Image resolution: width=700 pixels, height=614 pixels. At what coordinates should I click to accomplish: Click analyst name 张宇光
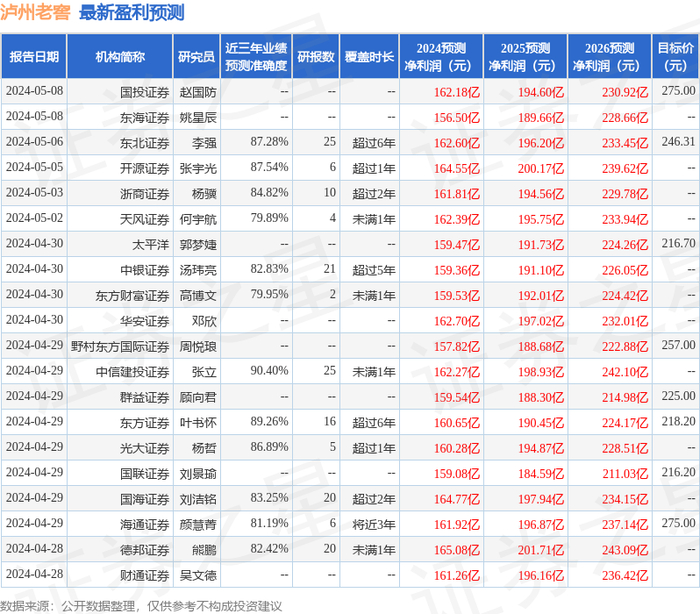coord(198,169)
